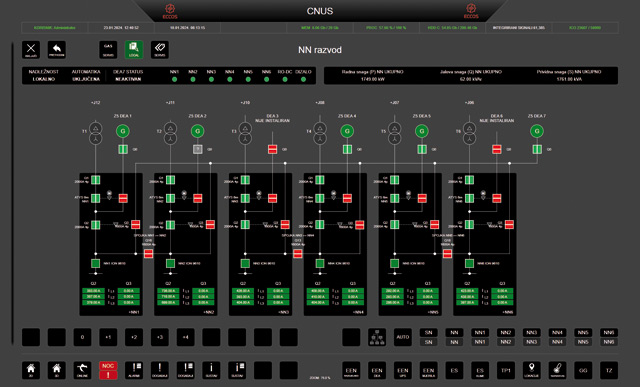Select transformer T3 symbol
Image resolution: width=640 pixels, height=387 pixels.
pyautogui.click(x=245, y=133)
